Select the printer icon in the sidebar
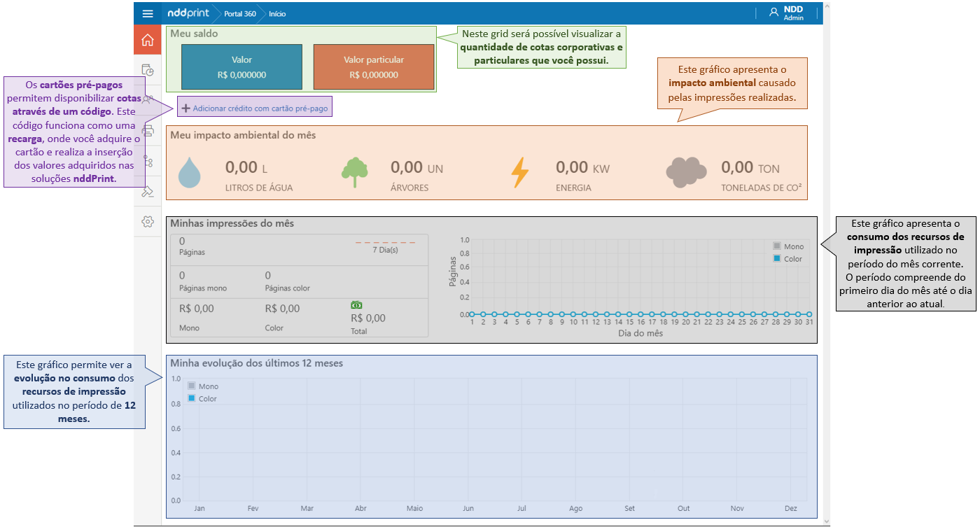This screenshot has width=980, height=527. [147, 130]
